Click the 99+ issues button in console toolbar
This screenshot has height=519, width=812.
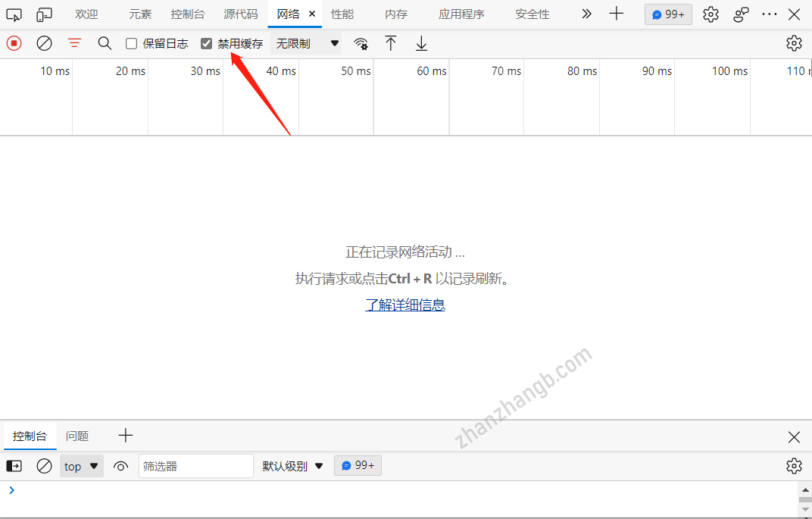(358, 466)
